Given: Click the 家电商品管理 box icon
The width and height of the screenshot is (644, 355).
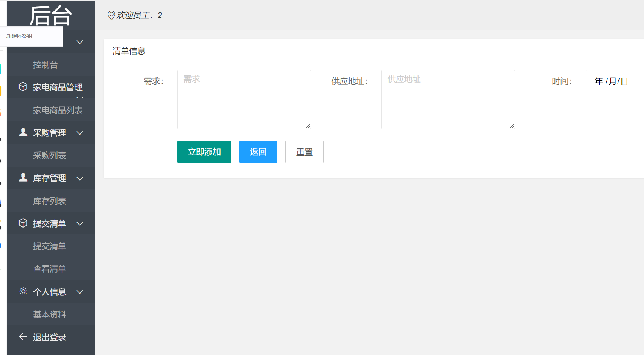Looking at the screenshot, I should pyautogui.click(x=23, y=87).
